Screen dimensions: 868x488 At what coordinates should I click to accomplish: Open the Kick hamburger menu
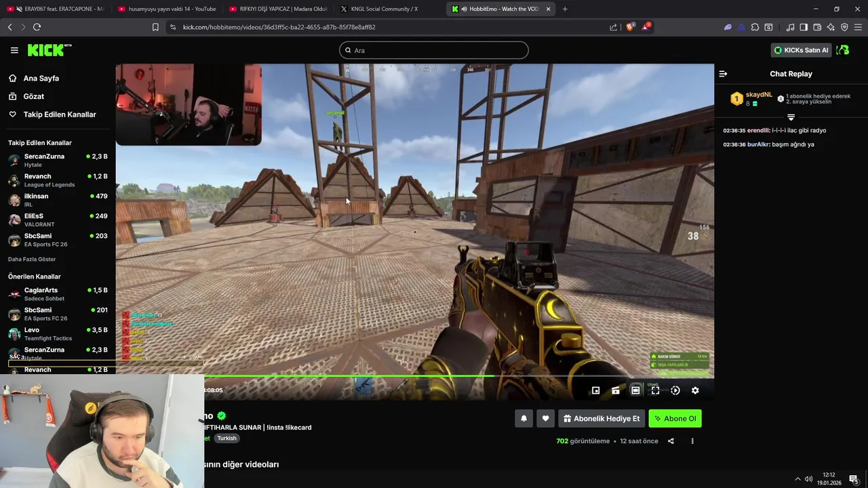(x=14, y=50)
